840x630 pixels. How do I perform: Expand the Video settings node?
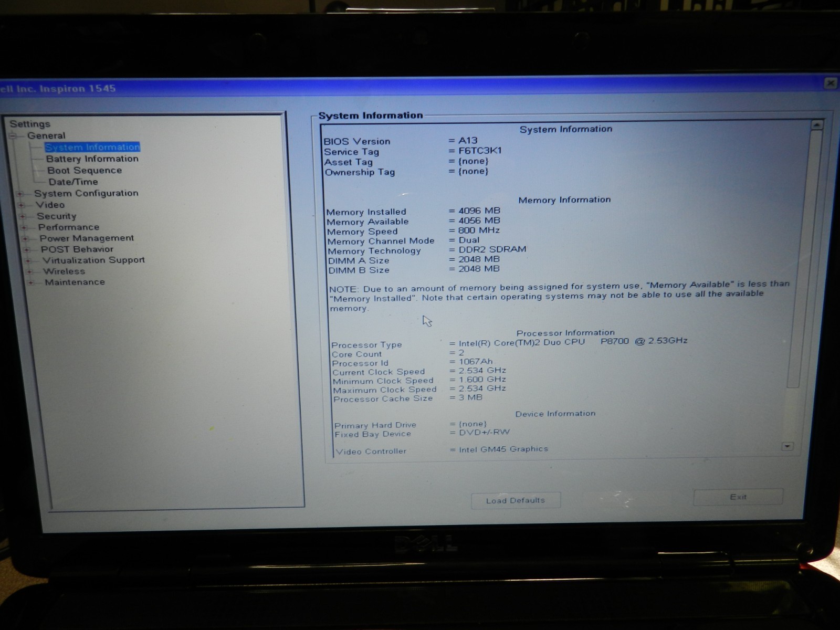point(22,205)
